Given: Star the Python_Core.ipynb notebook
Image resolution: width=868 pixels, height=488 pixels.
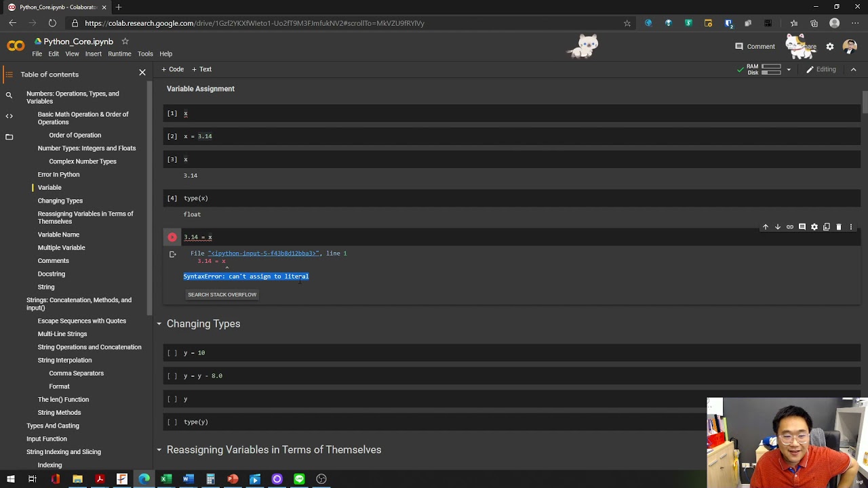Looking at the screenshot, I should tap(125, 41).
